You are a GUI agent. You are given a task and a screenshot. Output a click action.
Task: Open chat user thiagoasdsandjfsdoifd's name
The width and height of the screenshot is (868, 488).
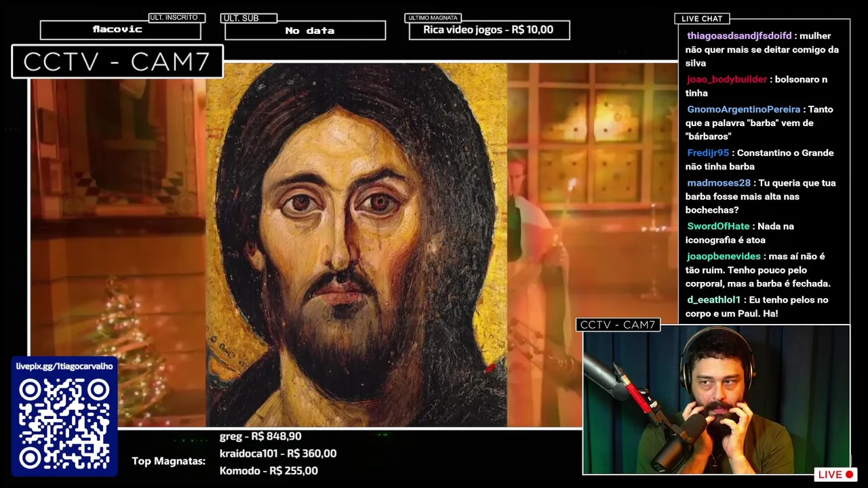click(739, 36)
